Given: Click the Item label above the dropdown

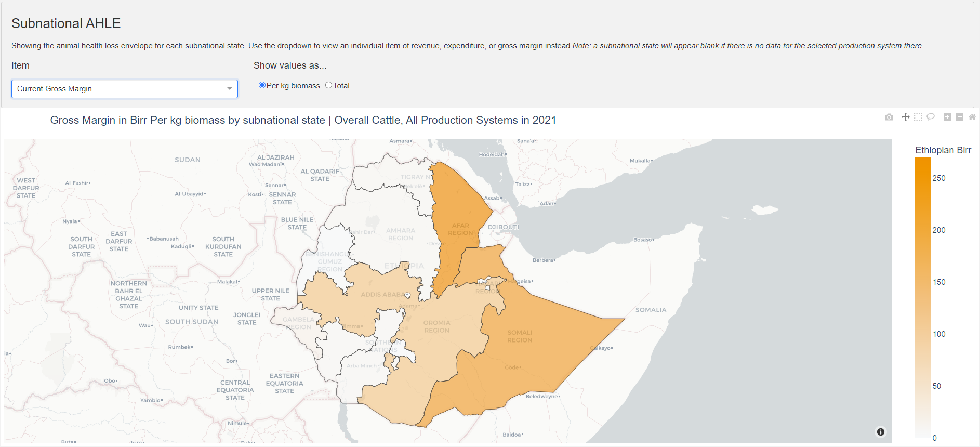Looking at the screenshot, I should click(x=20, y=65).
